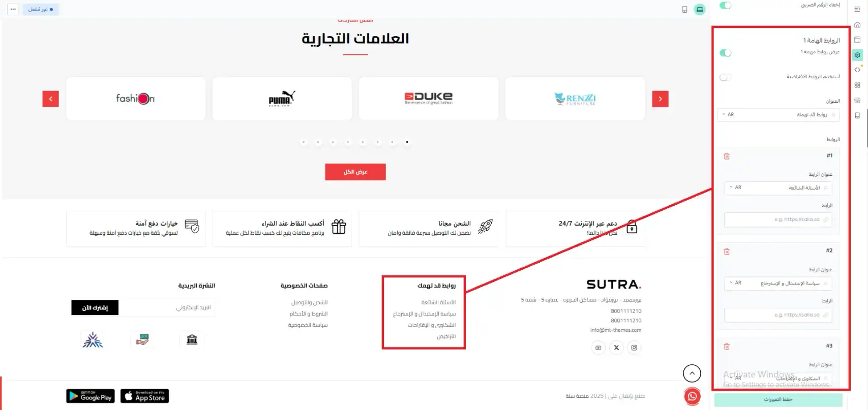Viewport: 868px width, 410px height.
Task: Delete link #2 with trash icon
Action: 727,251
